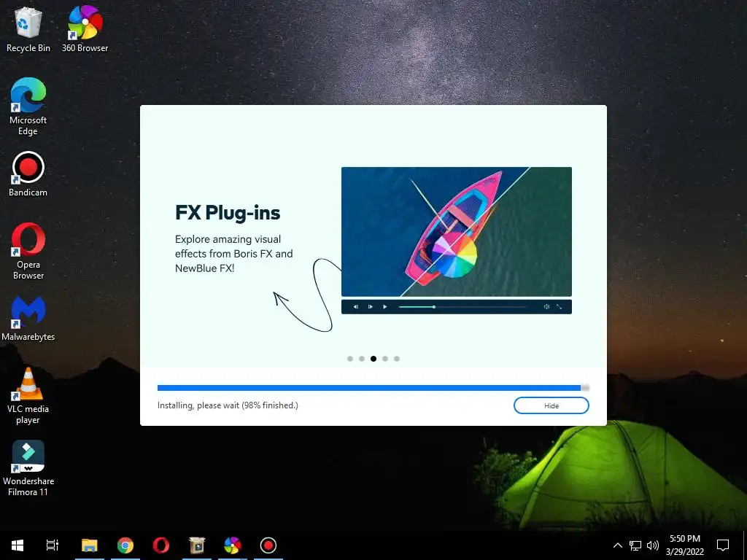747x560 pixels.
Task: Switch to 360 Browser on the taskbar
Action: click(233, 545)
